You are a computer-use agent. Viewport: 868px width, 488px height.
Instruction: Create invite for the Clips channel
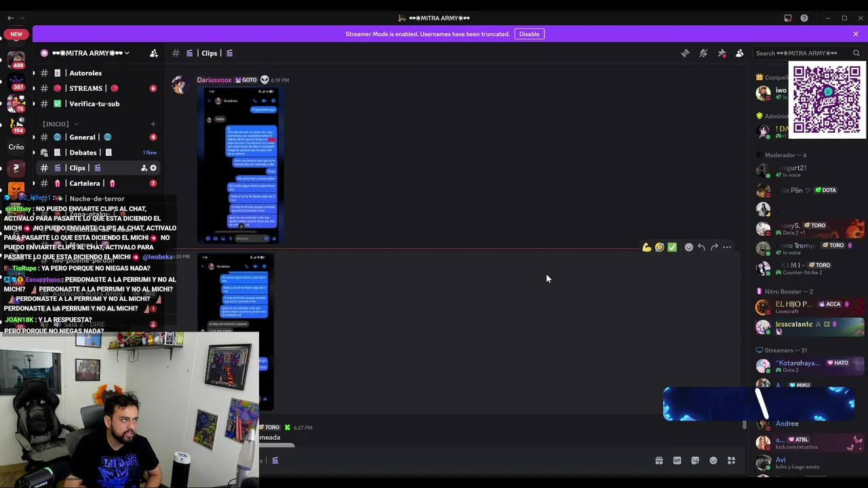tap(144, 168)
